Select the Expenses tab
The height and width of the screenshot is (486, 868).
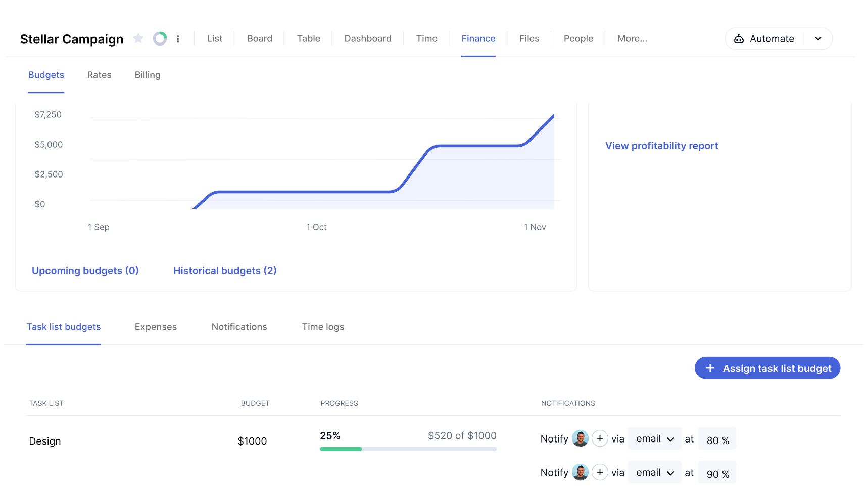coord(156,327)
